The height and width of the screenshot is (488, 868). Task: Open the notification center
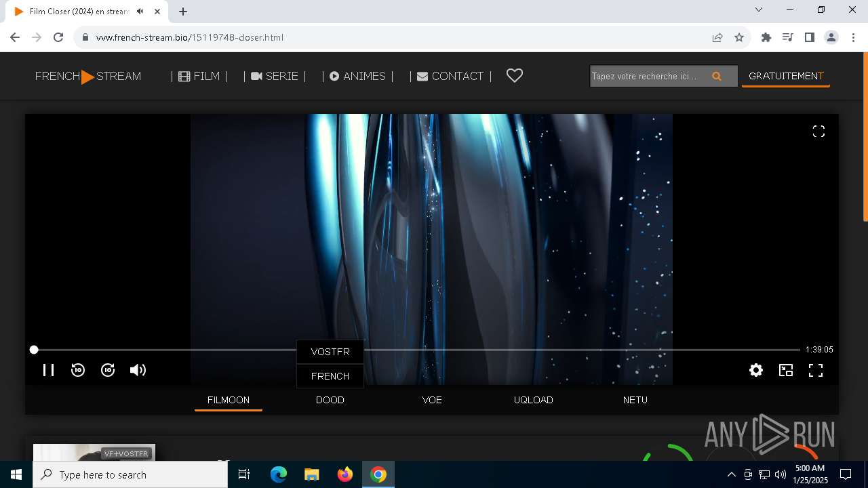(x=846, y=474)
